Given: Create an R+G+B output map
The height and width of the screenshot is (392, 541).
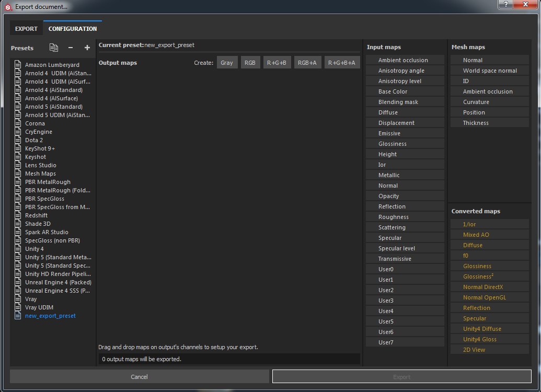Looking at the screenshot, I should (x=277, y=62).
